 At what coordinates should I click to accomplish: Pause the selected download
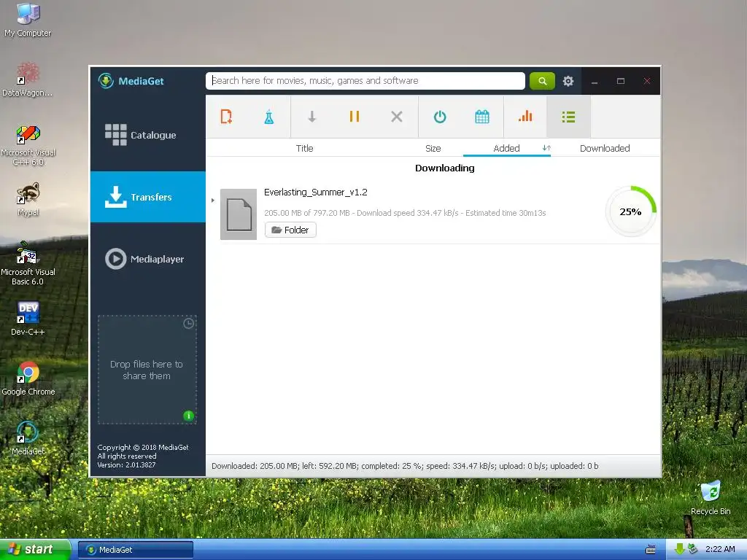tap(354, 117)
